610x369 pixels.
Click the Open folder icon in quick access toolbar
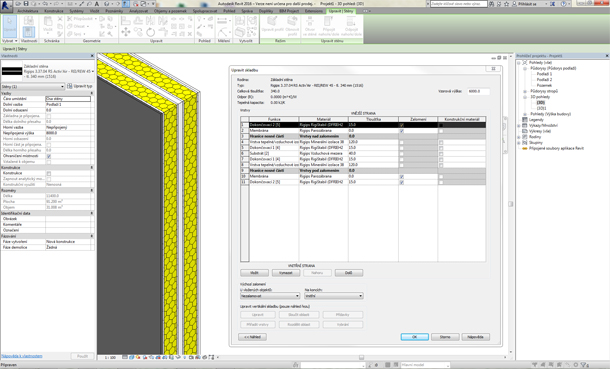click(x=18, y=3)
